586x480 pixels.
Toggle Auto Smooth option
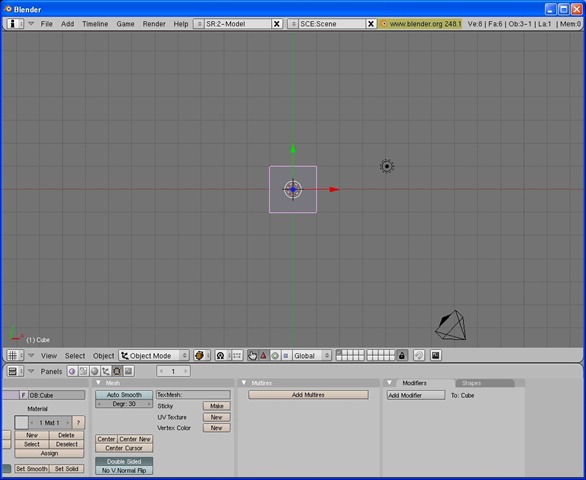pos(124,395)
